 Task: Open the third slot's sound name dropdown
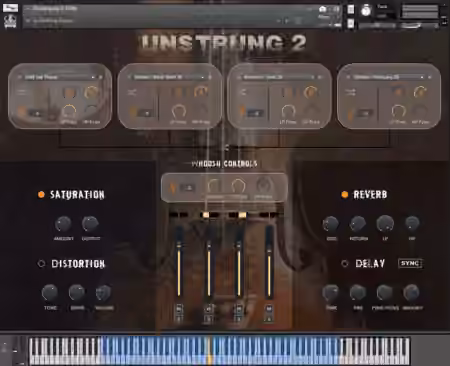279,77
